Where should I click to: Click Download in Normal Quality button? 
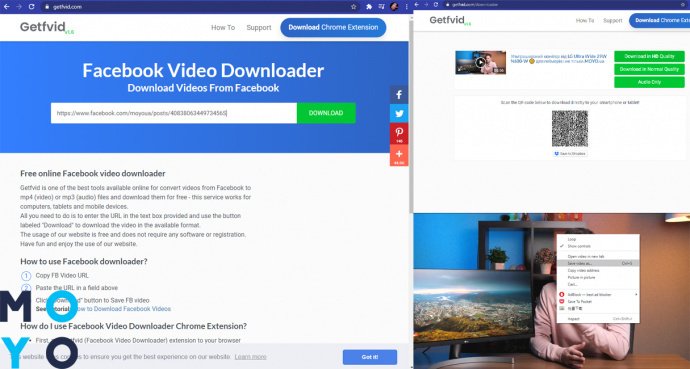point(649,69)
